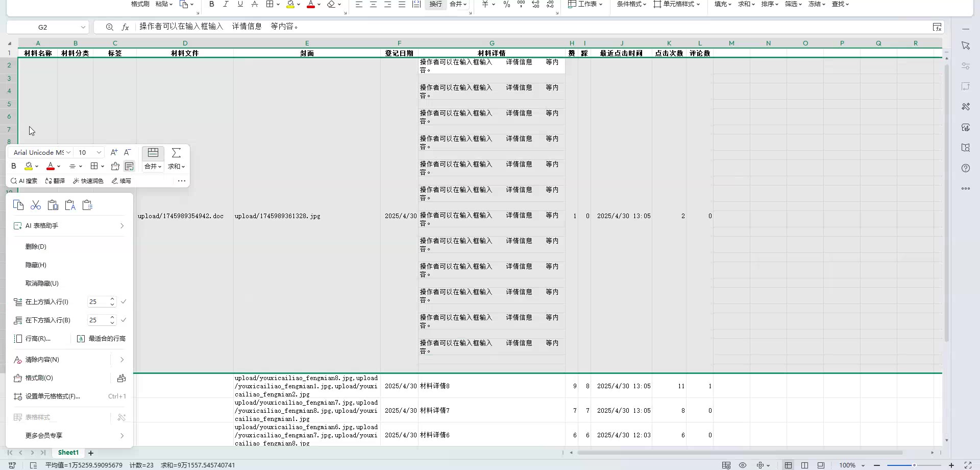980x470 pixels.
Task: Expand the Name Box dropdown arrow
Action: coord(83,27)
